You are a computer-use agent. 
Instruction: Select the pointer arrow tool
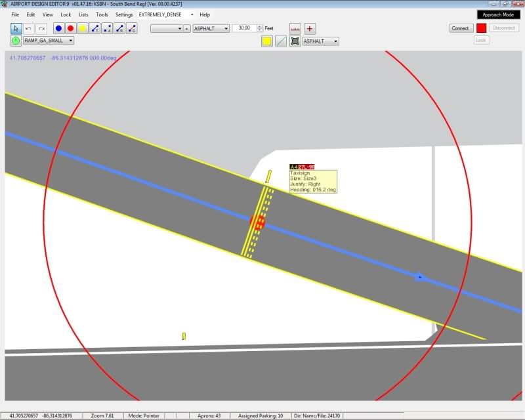tap(16, 28)
